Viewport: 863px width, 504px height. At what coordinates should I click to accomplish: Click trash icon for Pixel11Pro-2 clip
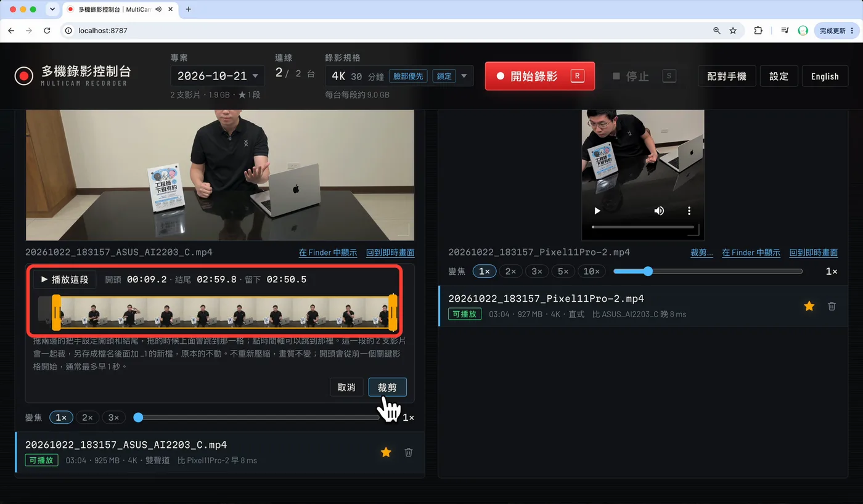(832, 306)
